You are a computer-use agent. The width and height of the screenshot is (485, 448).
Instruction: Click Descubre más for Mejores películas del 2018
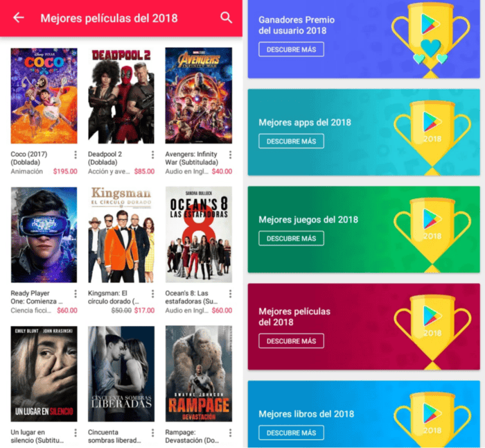(292, 341)
